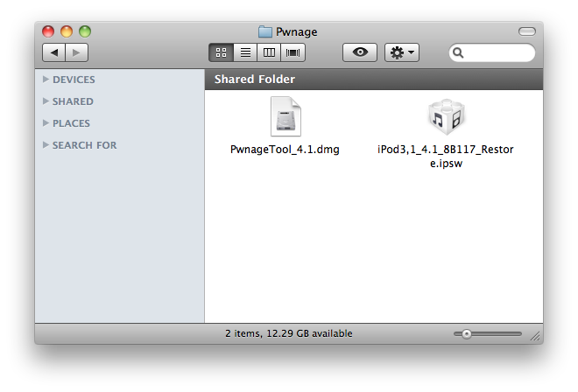Open the Action gear dropdown menu
Image resolution: width=578 pixels, height=392 pixels.
coord(403,53)
